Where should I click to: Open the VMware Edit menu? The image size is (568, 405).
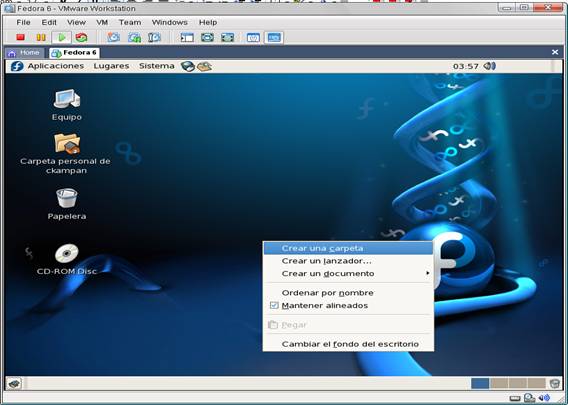[x=49, y=22]
